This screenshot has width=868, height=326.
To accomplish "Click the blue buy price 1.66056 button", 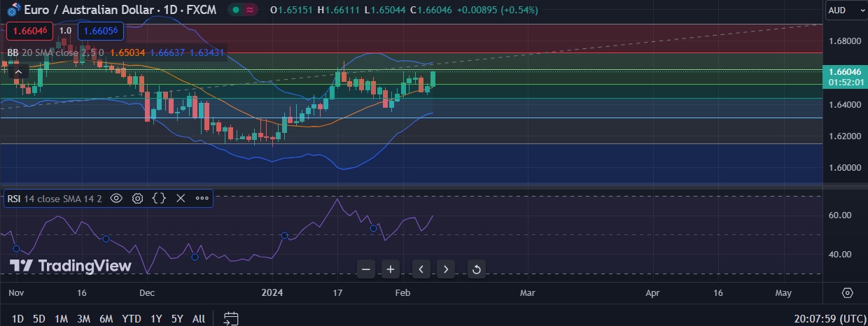I will pos(101,31).
